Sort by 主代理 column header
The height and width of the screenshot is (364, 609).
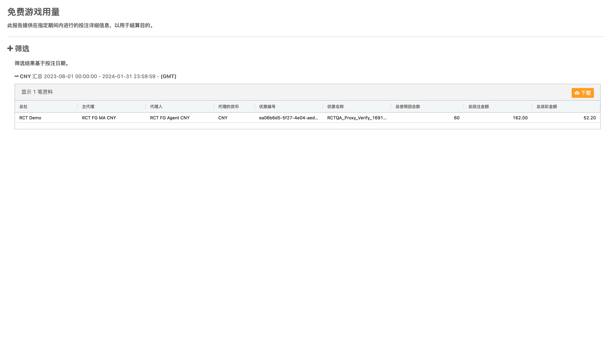(x=88, y=106)
